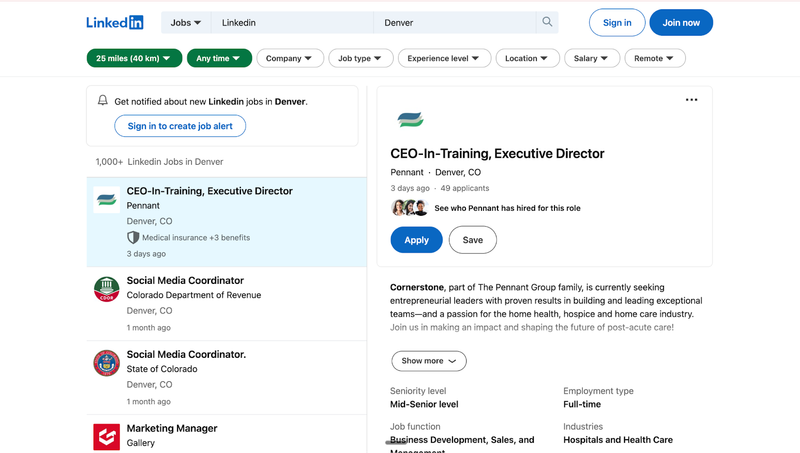Click the Denver location search field
Viewport: 800px width, 453px height.
[455, 22]
